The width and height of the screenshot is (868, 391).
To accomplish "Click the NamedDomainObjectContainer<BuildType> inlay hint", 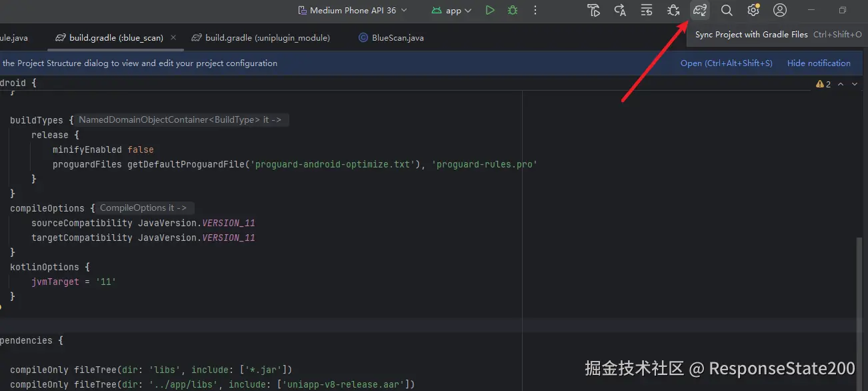I will (181, 120).
